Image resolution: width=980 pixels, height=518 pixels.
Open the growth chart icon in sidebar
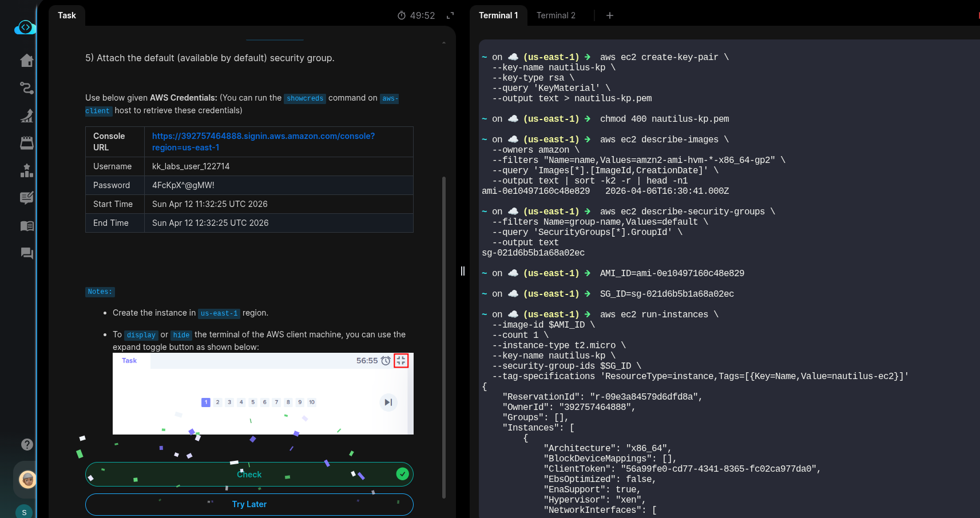(27, 115)
